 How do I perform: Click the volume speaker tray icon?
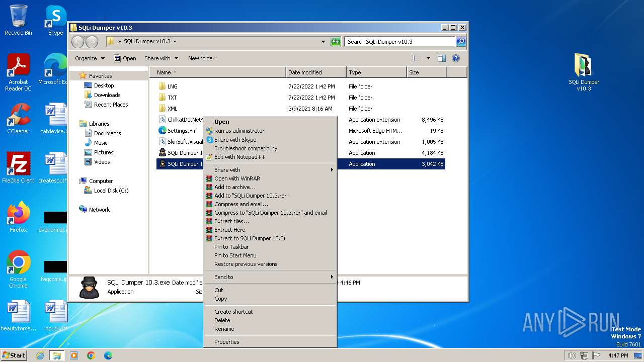[572, 355]
